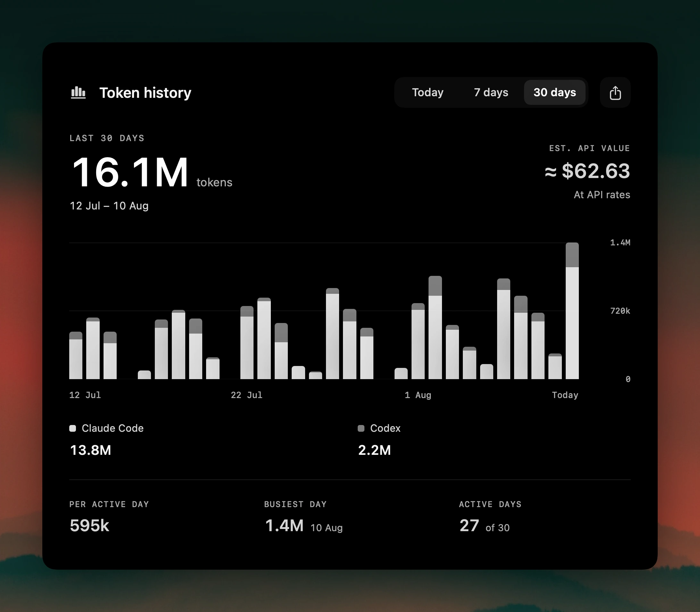Image resolution: width=700 pixels, height=612 pixels.
Task: Click the 'Codex' legend label
Action: pyautogui.click(x=385, y=428)
